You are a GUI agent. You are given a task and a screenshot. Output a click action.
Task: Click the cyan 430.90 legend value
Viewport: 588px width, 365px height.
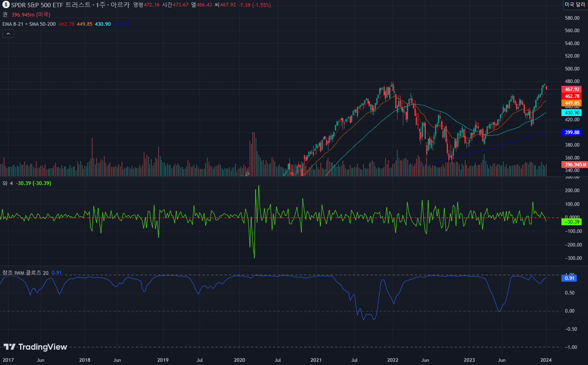coord(103,24)
